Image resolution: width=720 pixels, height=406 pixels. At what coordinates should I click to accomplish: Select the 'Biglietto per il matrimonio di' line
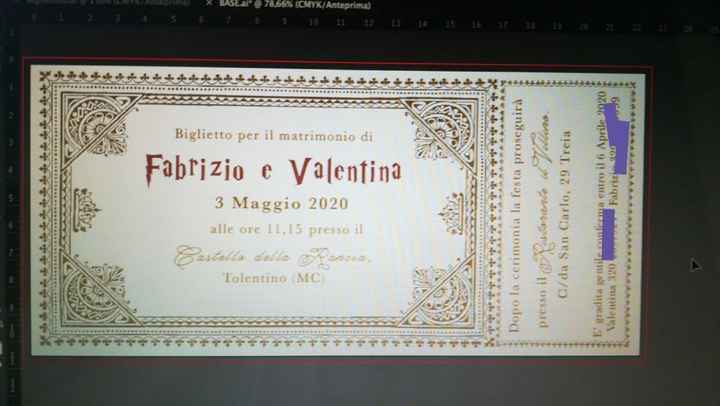click(x=274, y=135)
